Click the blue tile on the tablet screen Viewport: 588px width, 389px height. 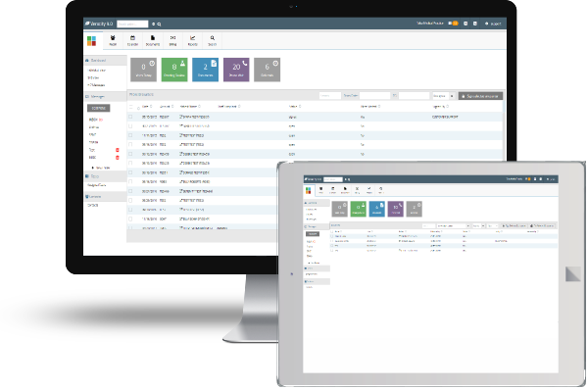(377, 209)
